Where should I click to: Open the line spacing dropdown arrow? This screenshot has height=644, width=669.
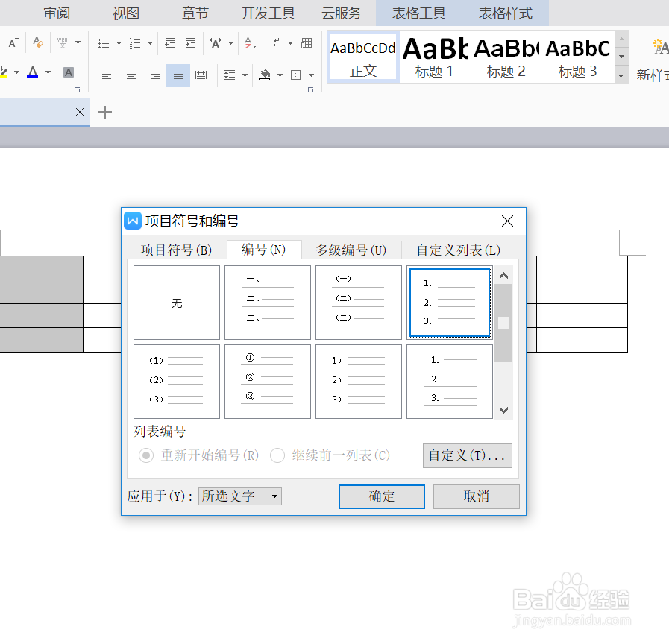point(245,75)
